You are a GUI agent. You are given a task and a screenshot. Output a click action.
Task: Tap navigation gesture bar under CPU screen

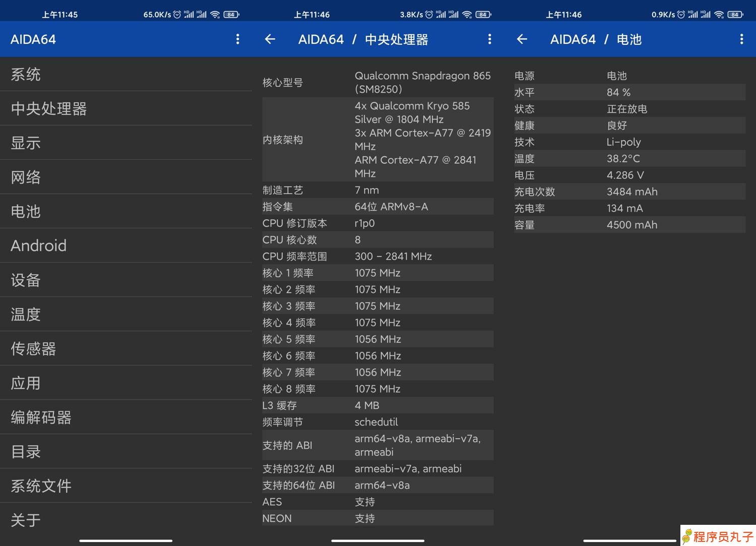377,540
